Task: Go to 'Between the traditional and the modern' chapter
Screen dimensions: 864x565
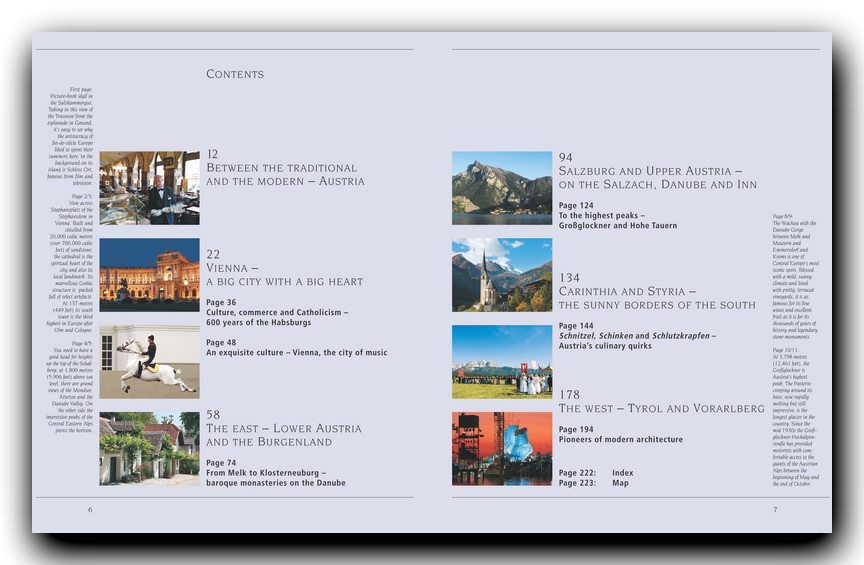Action: (285, 175)
